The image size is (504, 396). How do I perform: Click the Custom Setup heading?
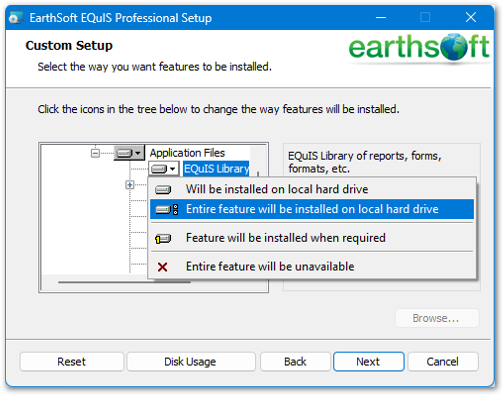(69, 46)
